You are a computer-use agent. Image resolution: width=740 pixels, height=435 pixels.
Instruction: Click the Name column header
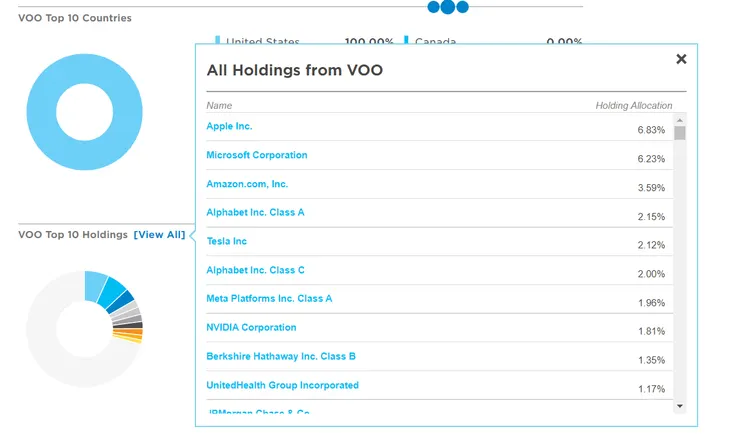[x=219, y=105]
